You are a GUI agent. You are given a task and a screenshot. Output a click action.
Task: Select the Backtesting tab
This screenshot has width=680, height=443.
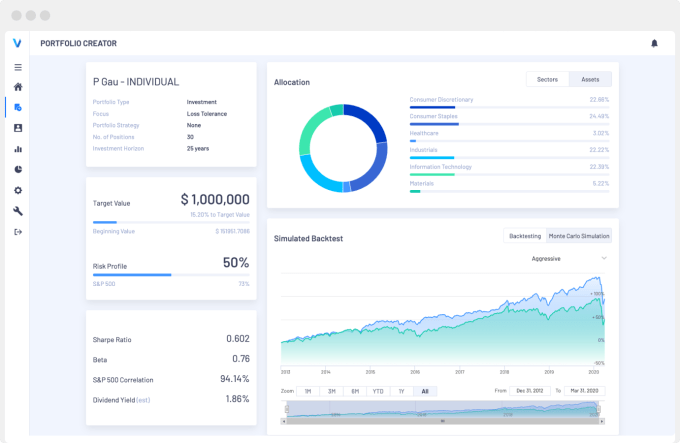525,236
